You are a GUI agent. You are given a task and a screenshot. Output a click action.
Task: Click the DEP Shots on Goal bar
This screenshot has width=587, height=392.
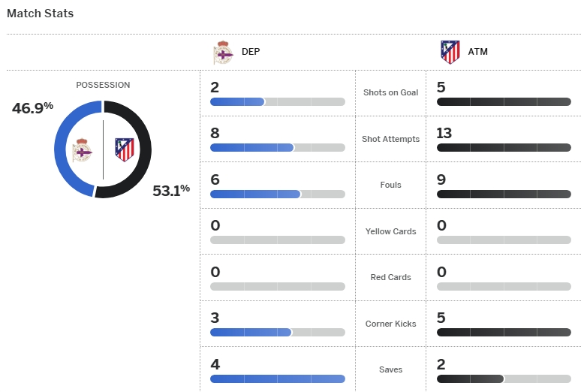pos(277,101)
